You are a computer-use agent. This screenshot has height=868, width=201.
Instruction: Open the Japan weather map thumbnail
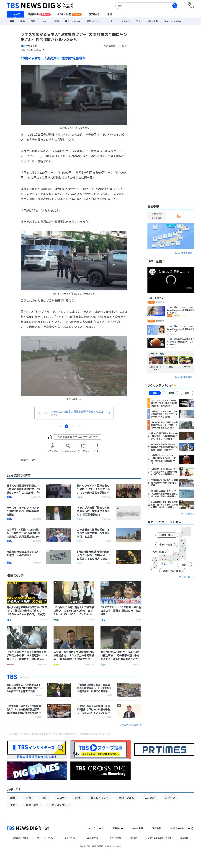171,236
